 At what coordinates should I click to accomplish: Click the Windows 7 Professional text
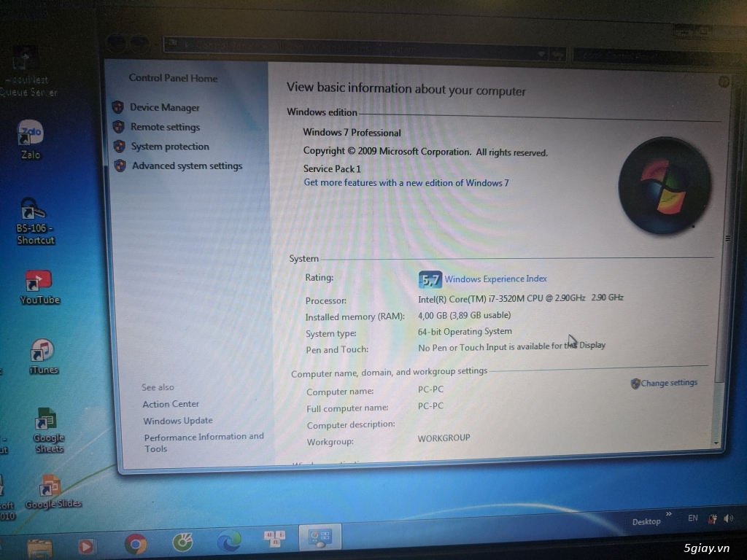pos(352,133)
